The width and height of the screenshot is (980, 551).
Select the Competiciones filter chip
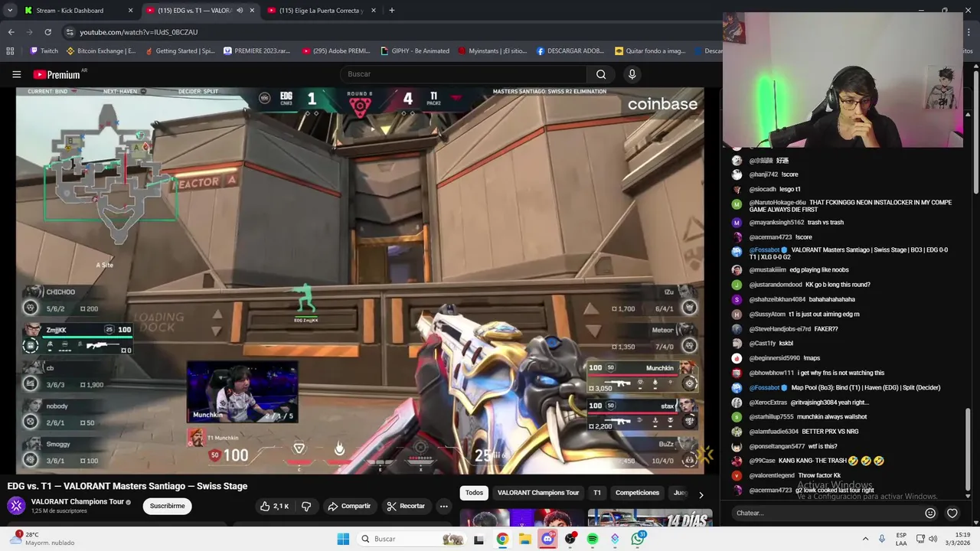pos(637,493)
